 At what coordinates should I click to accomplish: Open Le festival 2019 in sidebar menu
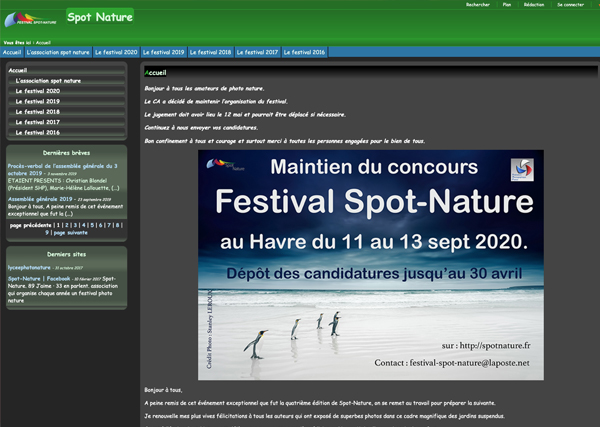(66, 101)
